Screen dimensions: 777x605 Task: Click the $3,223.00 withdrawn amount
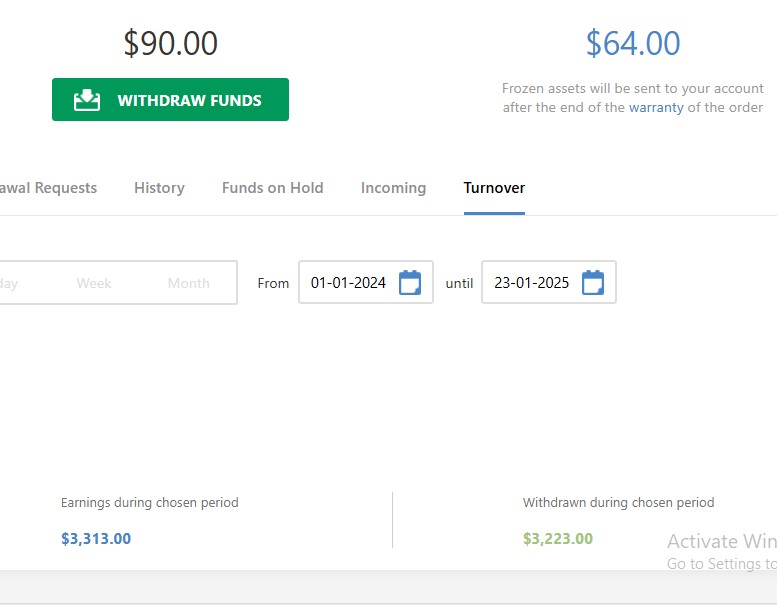point(557,539)
